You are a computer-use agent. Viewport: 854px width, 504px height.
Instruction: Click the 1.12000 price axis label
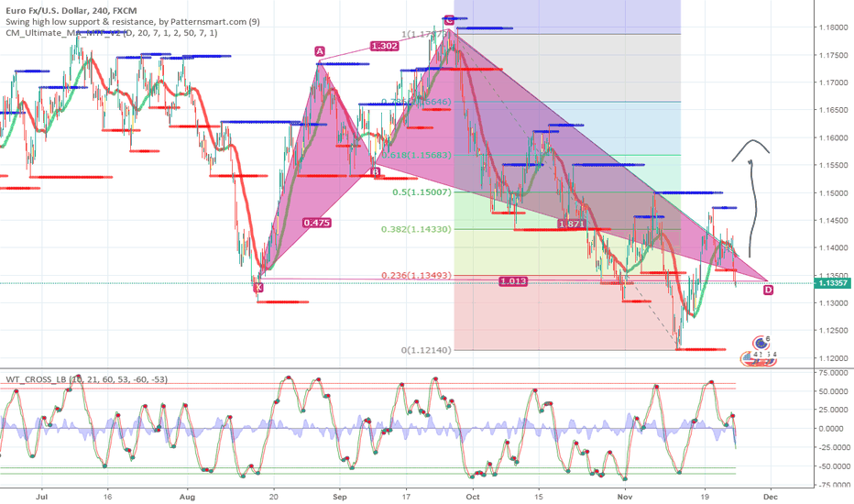[x=833, y=358]
